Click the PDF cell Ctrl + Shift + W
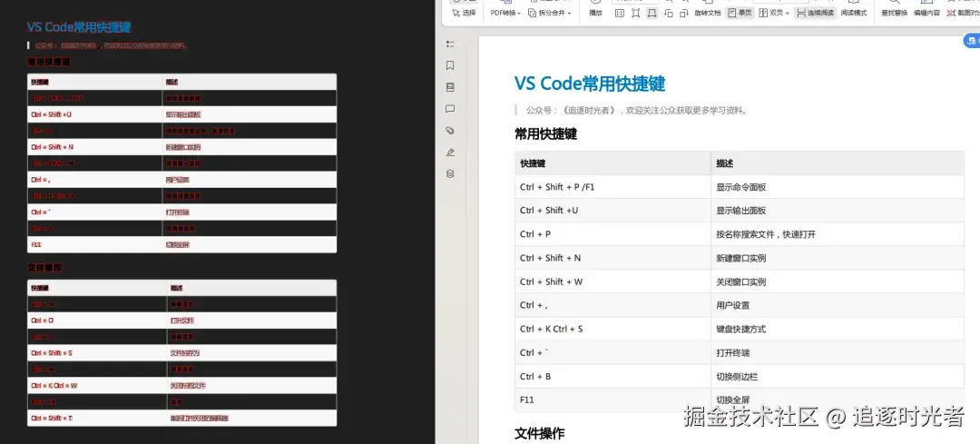This screenshot has width=980, height=444. click(612, 281)
